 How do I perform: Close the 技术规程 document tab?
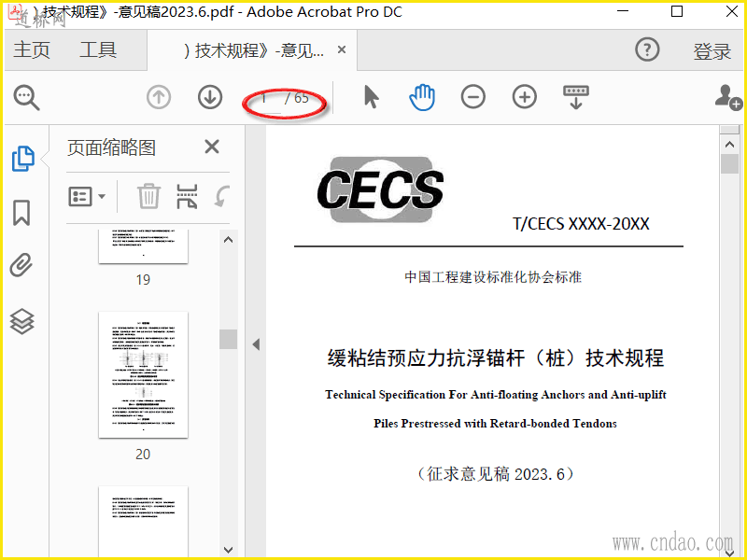pos(342,49)
